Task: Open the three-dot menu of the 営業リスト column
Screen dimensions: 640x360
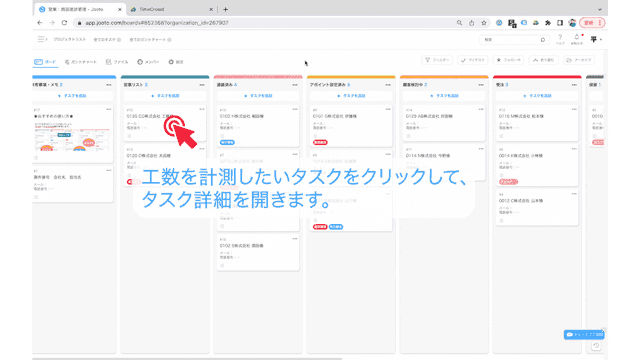Action: 202,85
